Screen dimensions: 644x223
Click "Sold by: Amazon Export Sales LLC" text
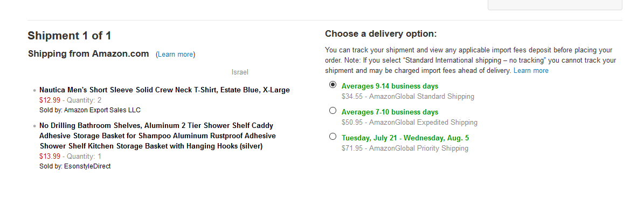89,110
